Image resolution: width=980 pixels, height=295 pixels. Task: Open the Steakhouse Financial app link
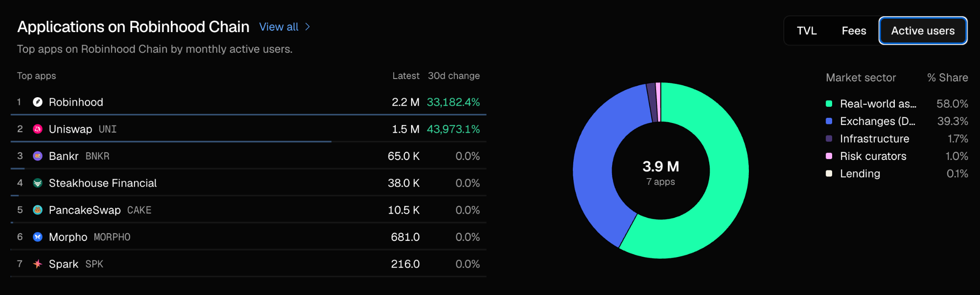(103, 183)
